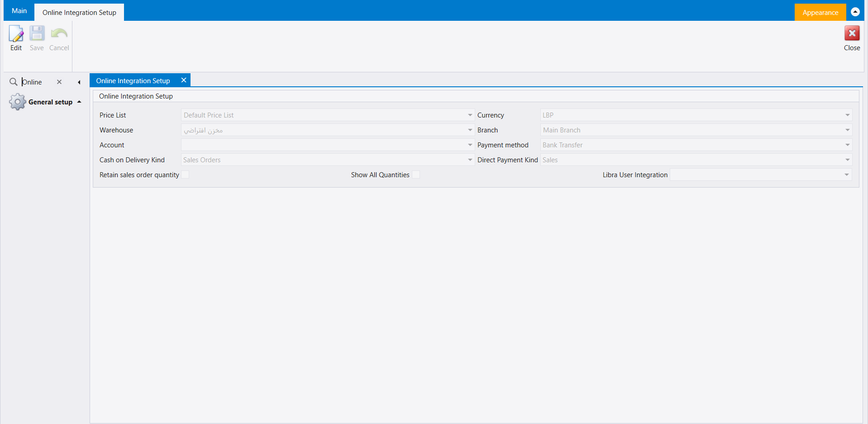Click the LBP currency value
Viewport: 868px width, 424px height.
548,115
